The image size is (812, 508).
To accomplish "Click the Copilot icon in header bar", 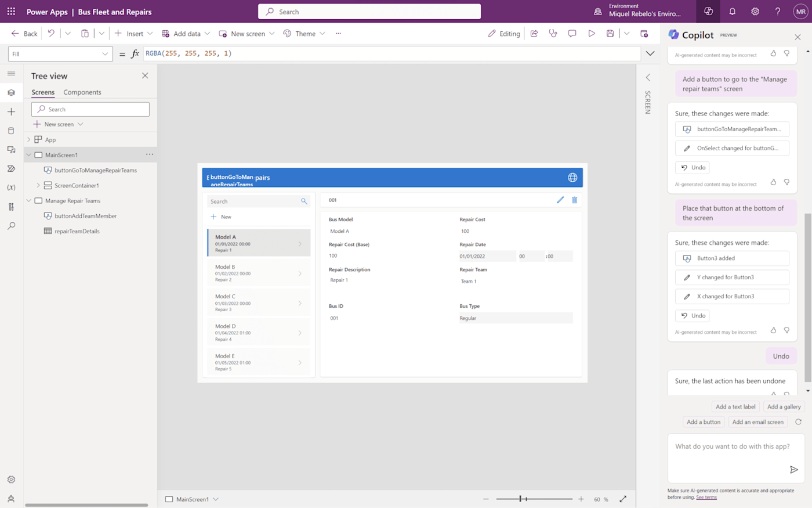I will click(x=708, y=12).
